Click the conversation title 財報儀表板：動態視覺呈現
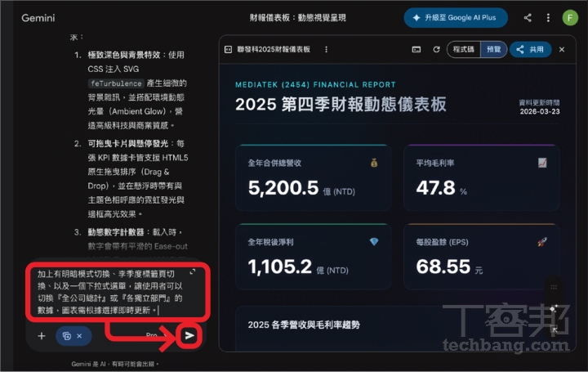Viewport: 588px width, 372px height. pos(298,18)
